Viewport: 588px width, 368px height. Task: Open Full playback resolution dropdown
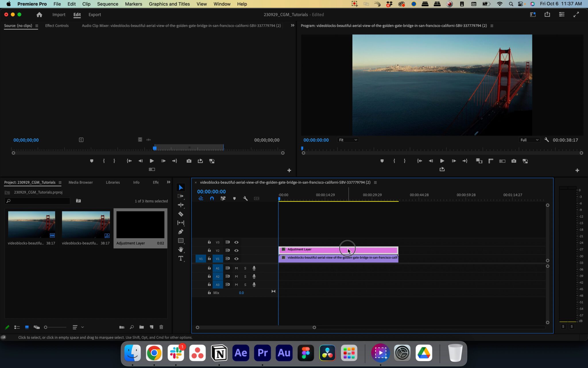tap(529, 140)
